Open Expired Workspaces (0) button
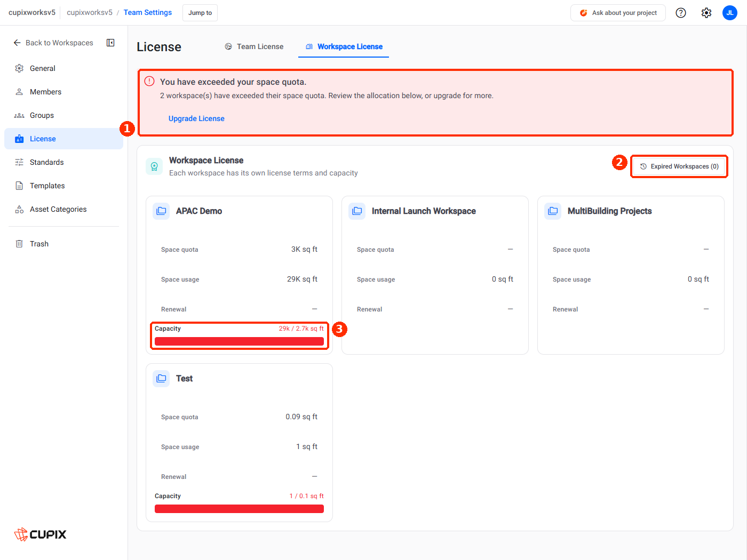747x560 pixels. click(679, 166)
